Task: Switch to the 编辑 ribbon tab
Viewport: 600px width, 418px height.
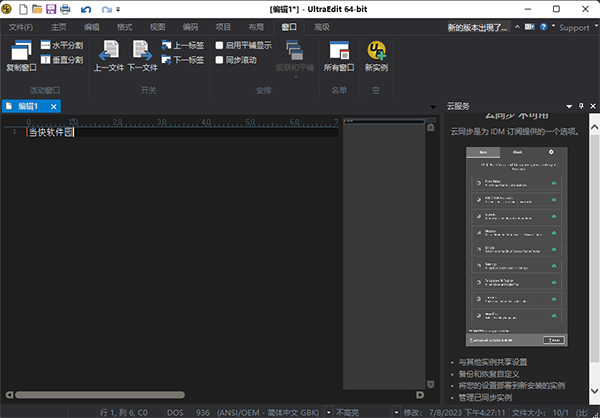Action: pos(92,27)
